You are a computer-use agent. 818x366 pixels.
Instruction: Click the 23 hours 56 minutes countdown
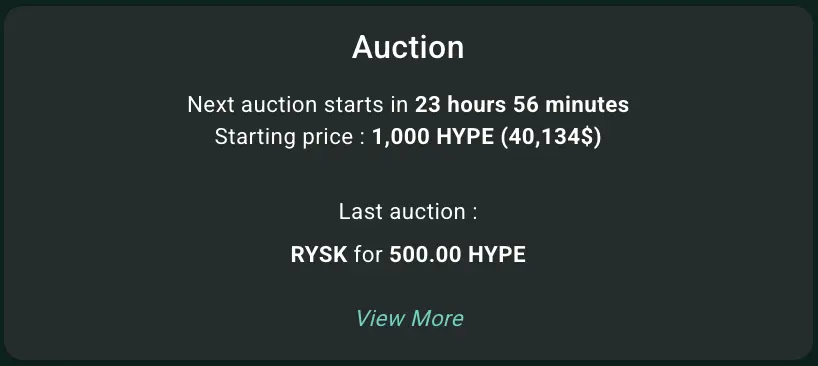point(522,105)
